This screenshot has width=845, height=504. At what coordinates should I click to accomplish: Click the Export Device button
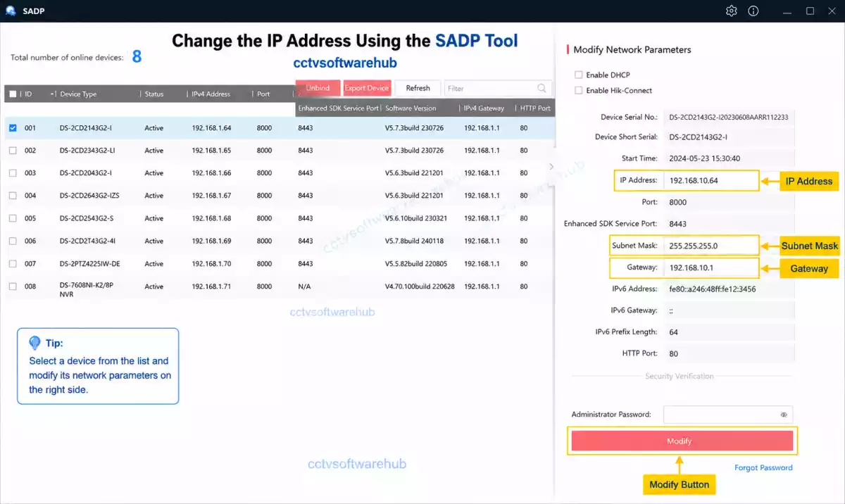pyautogui.click(x=367, y=88)
